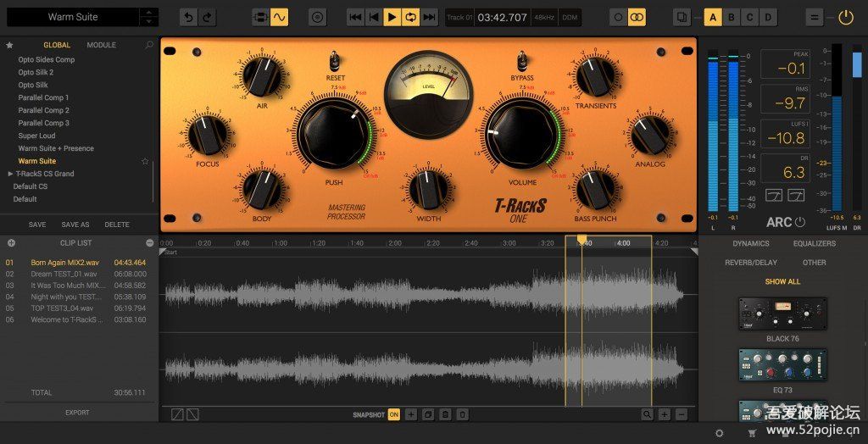Image resolution: width=868 pixels, height=444 pixels.
Task: Select the C comparison slot
Action: click(749, 18)
